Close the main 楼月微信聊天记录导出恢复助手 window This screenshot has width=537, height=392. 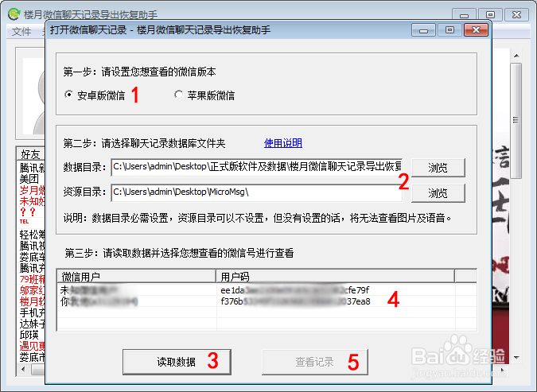tap(516, 15)
